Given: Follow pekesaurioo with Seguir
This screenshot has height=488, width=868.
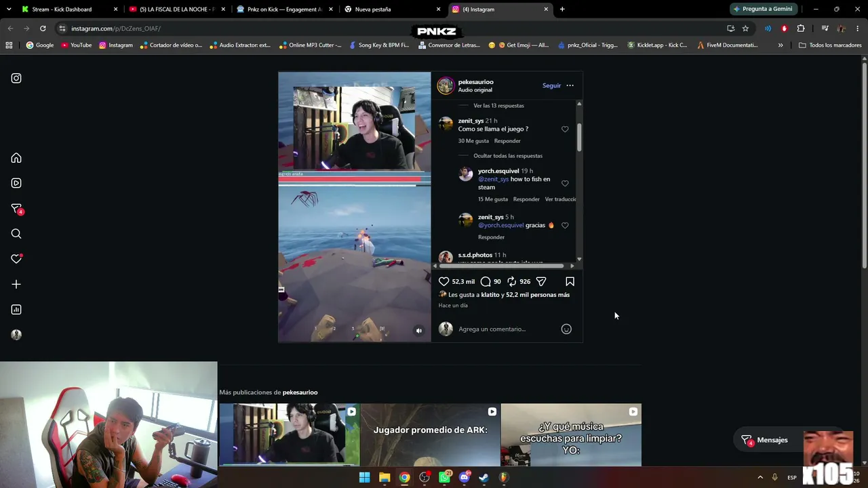Looking at the screenshot, I should click(x=551, y=85).
